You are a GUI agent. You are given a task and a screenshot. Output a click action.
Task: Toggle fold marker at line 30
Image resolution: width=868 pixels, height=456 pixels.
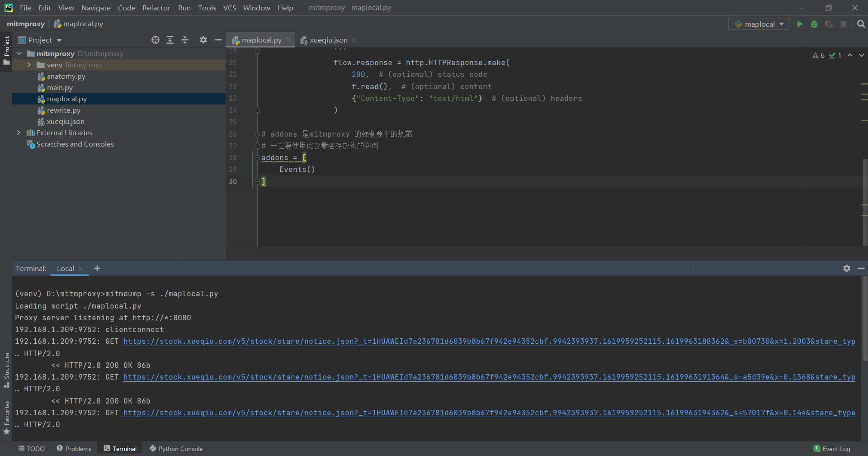tap(257, 181)
